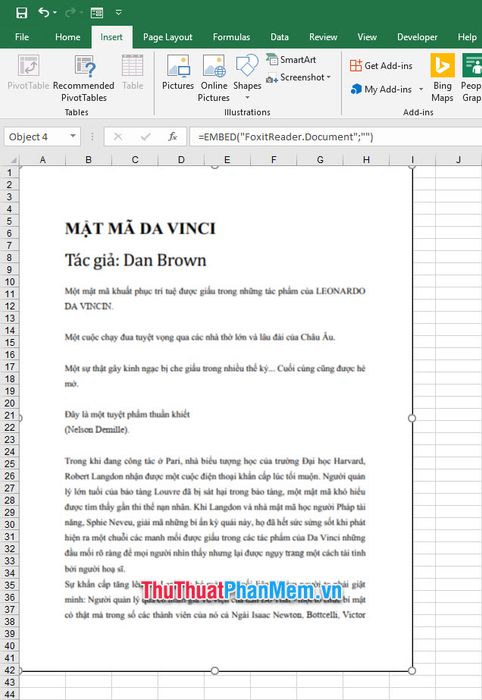Click into the formula bar with EMBED formula
The width and height of the screenshot is (482, 700).
tap(336, 137)
